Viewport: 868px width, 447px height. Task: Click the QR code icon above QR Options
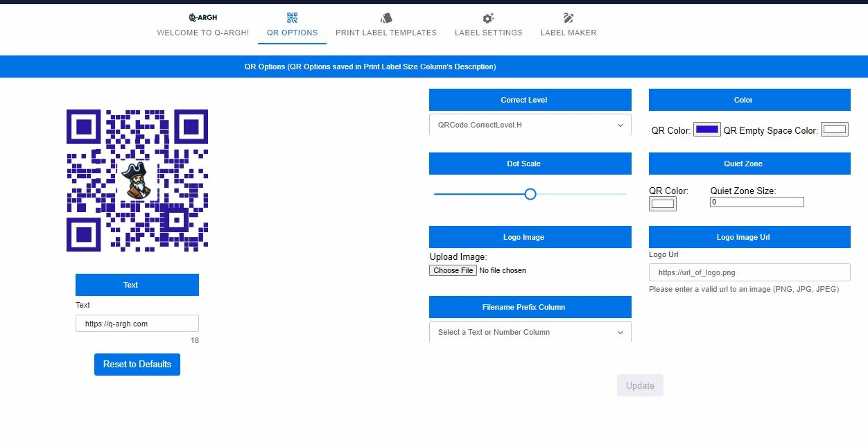pos(292,18)
